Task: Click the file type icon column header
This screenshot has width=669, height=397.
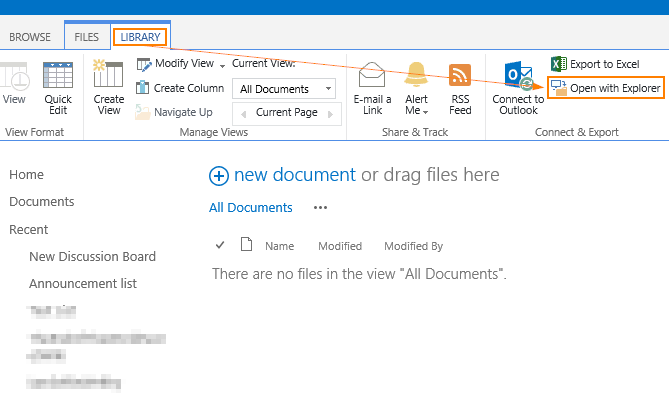Action: tap(246, 244)
